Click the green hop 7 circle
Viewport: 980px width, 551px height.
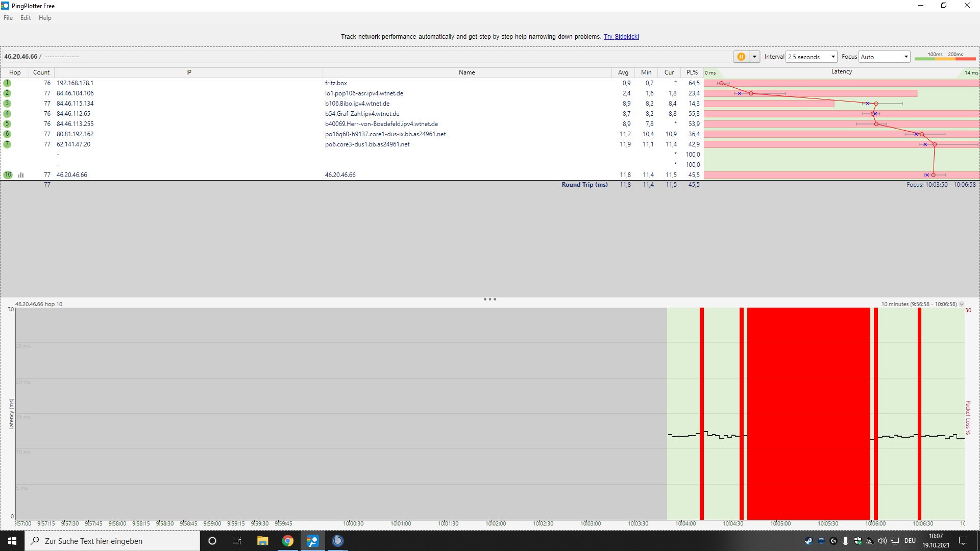point(7,144)
